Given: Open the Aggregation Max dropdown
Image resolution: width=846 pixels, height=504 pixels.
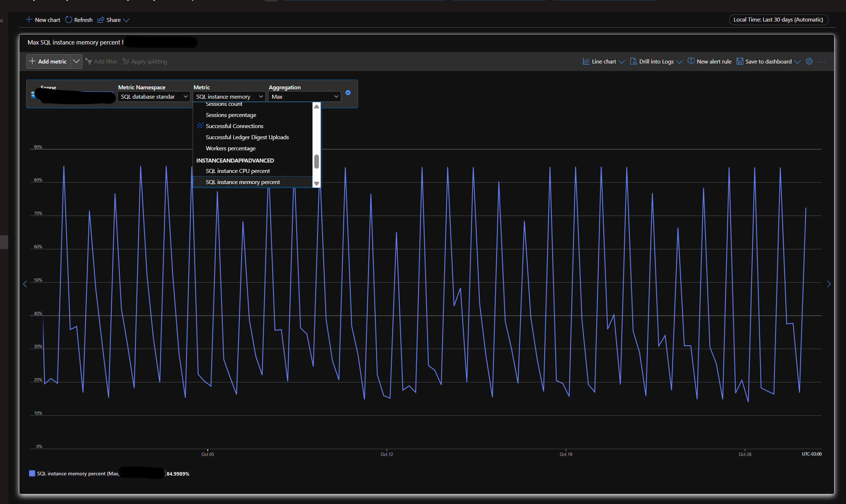Looking at the screenshot, I should click(304, 96).
